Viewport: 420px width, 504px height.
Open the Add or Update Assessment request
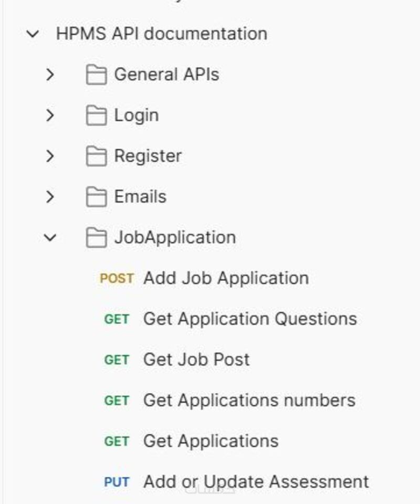(x=256, y=482)
